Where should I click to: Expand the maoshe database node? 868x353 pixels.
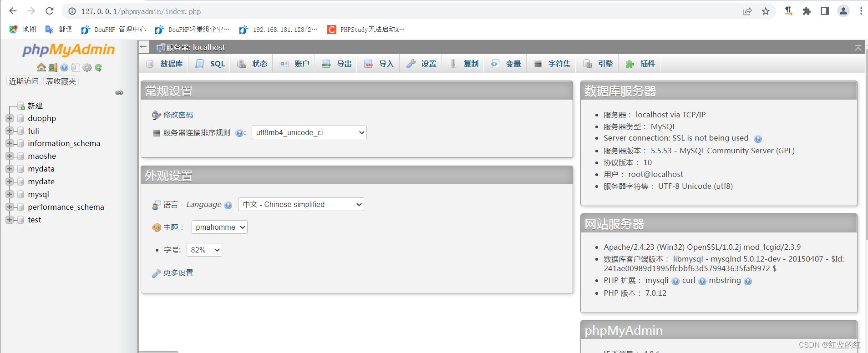pos(9,156)
